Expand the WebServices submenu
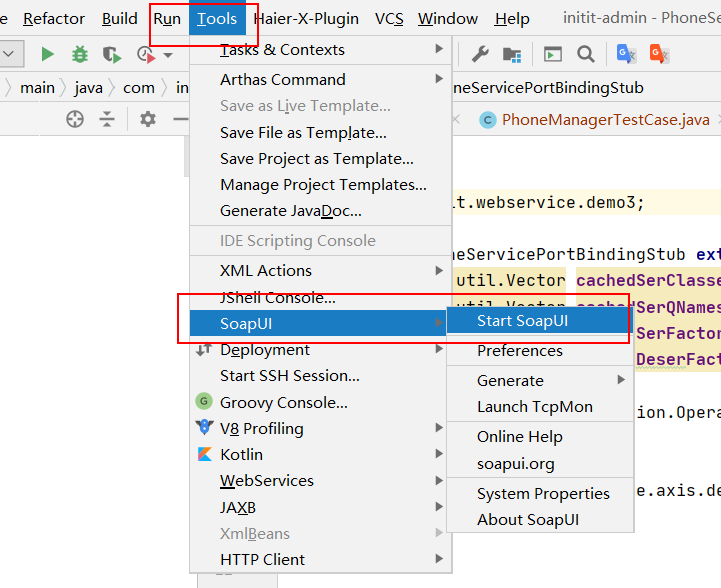This screenshot has width=721, height=588. click(320, 480)
